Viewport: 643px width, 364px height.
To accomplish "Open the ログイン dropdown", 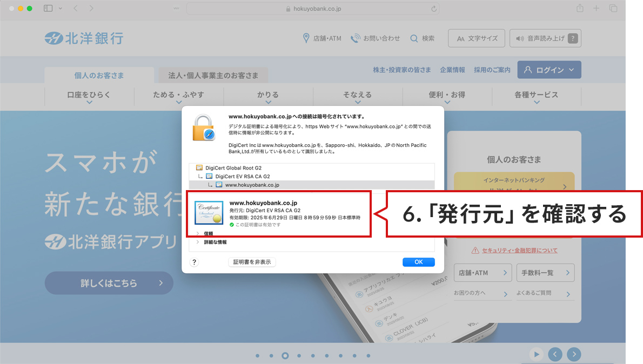I will point(549,70).
